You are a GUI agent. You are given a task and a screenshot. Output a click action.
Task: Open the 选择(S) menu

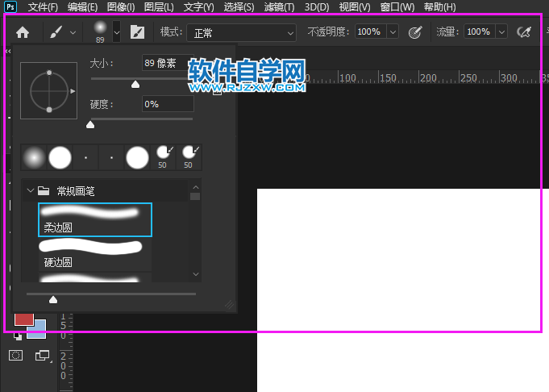click(239, 7)
